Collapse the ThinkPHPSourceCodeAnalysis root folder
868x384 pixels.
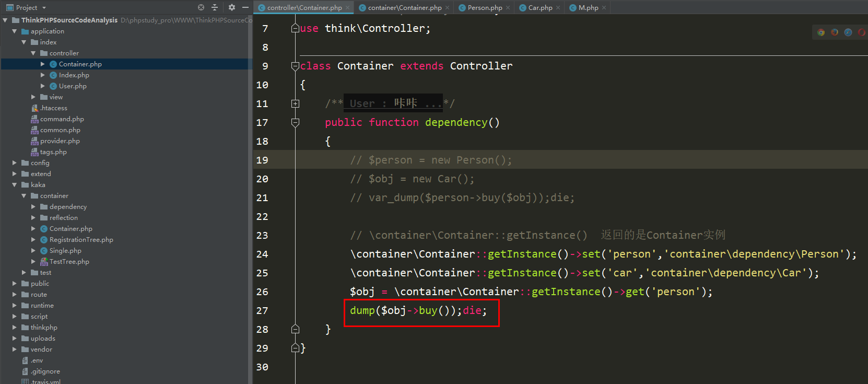pyautogui.click(x=5, y=20)
